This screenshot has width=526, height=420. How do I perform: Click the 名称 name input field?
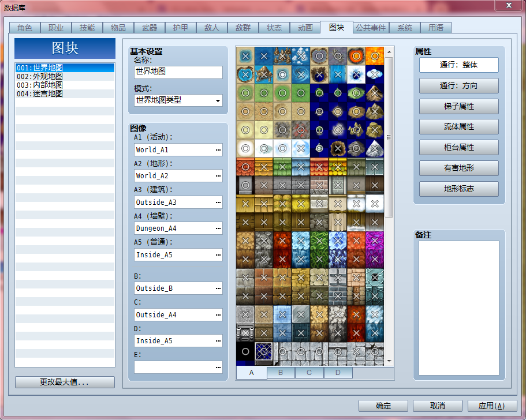pyautogui.click(x=178, y=72)
